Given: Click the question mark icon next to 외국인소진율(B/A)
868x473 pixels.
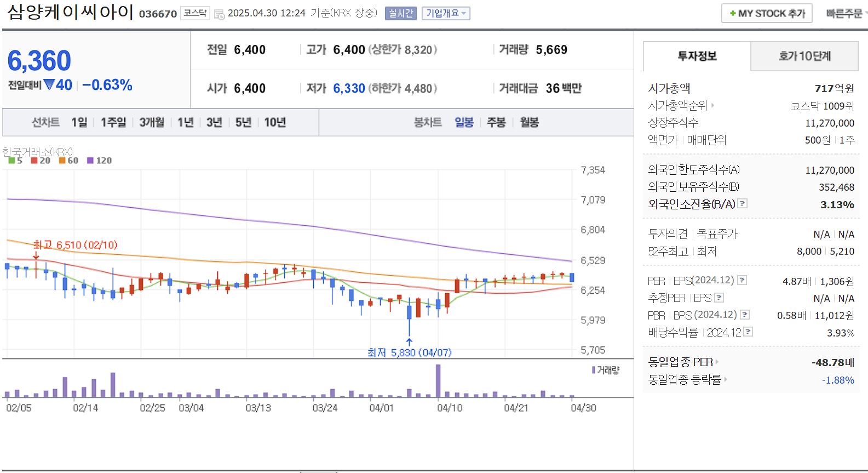Looking at the screenshot, I should tap(742, 204).
